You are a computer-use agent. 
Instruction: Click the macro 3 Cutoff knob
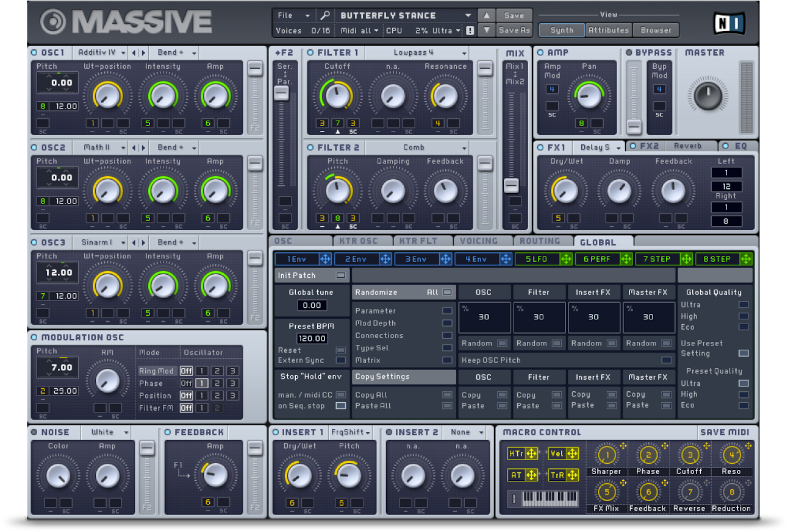click(x=690, y=455)
